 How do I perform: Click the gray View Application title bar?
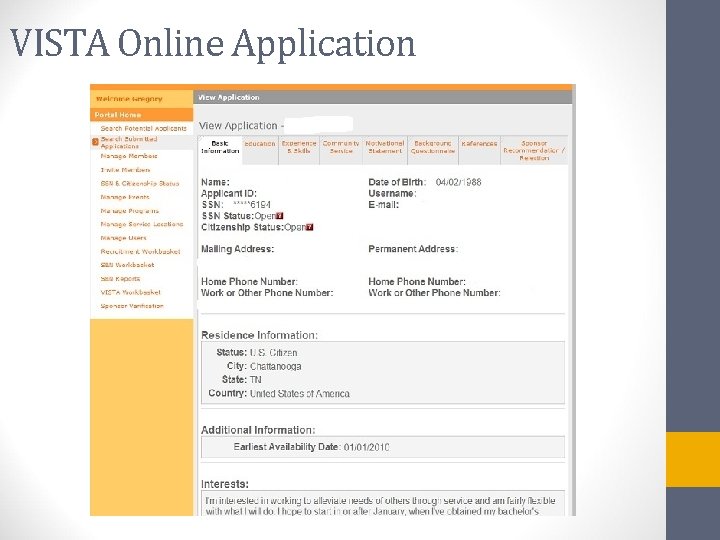(x=383, y=97)
